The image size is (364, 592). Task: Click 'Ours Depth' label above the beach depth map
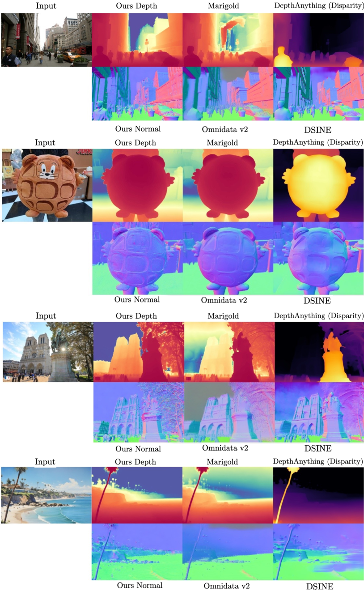click(135, 462)
